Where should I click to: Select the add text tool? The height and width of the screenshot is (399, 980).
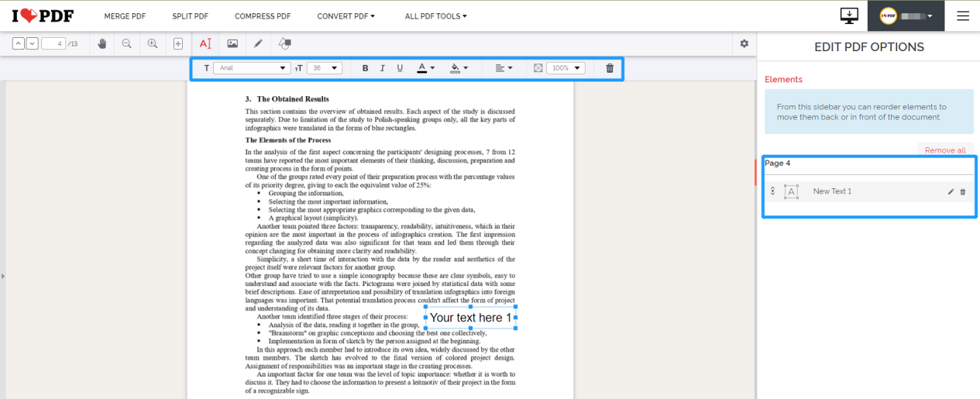(x=205, y=44)
